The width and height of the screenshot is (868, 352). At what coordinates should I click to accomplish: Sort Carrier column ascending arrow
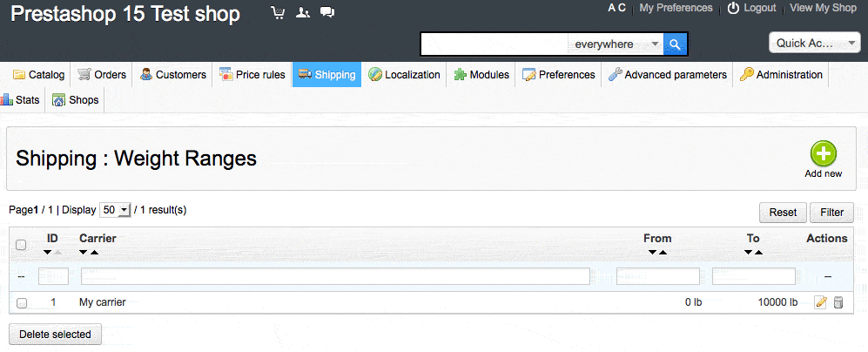click(x=94, y=253)
